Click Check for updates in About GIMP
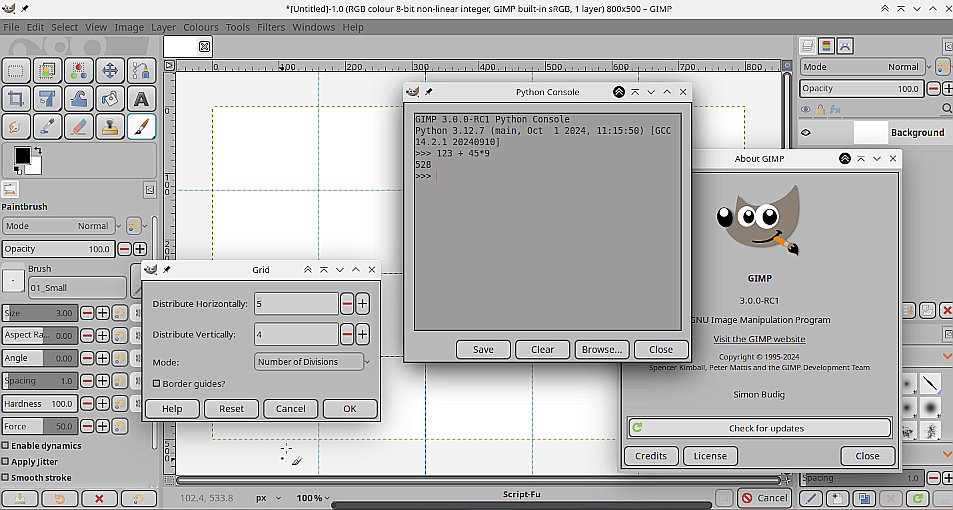The height and width of the screenshot is (510, 953). click(x=760, y=428)
